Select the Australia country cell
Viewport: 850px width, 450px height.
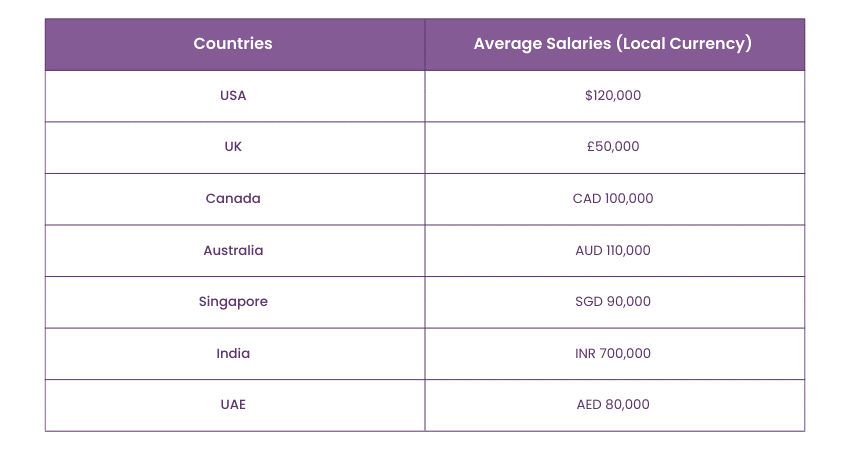(233, 250)
